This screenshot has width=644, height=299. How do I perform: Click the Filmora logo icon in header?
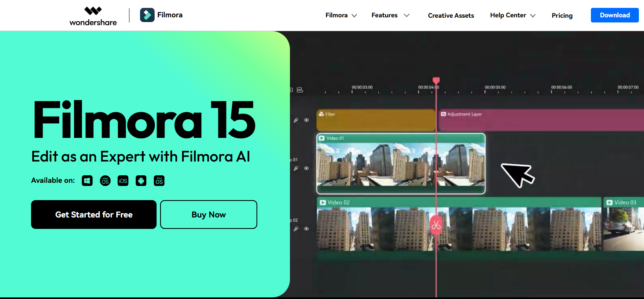[x=147, y=15]
